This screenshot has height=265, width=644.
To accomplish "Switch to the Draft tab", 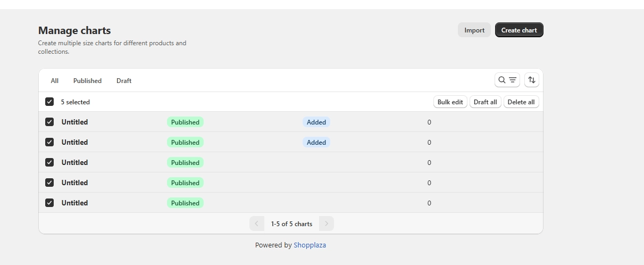I will [x=124, y=81].
